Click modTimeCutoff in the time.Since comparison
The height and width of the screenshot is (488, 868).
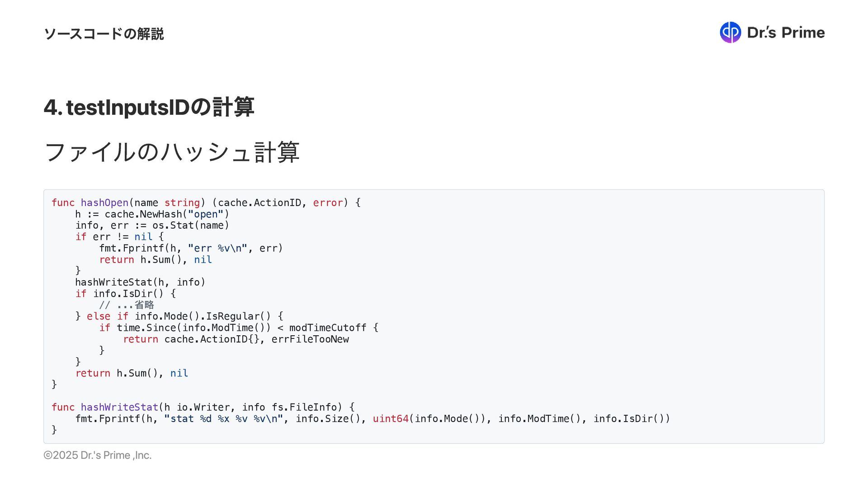327,328
